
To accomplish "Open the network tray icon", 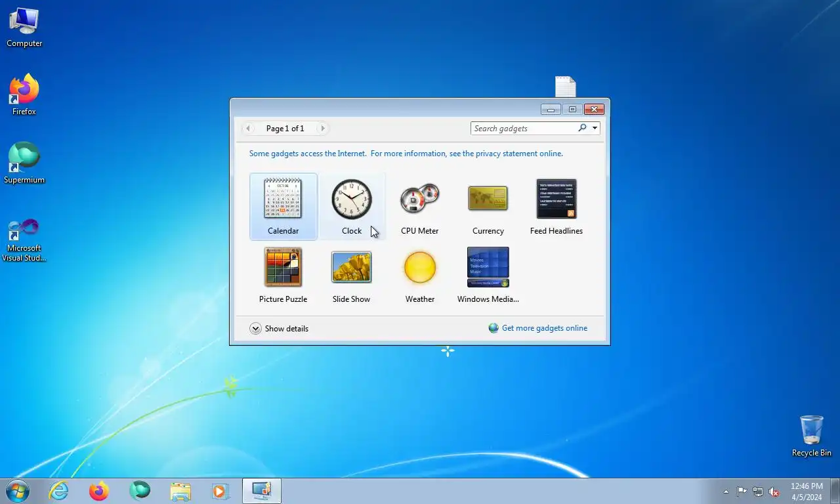I will coord(758,492).
